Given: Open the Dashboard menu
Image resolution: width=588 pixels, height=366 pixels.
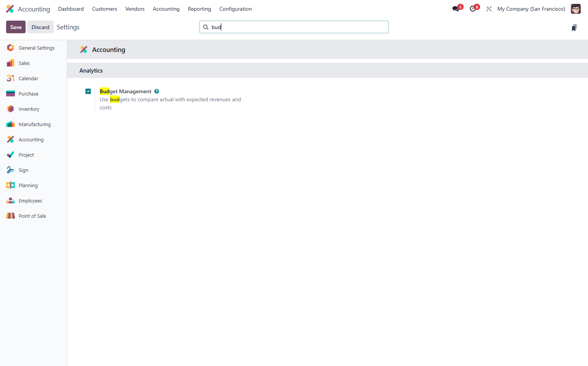Looking at the screenshot, I should click(71, 9).
